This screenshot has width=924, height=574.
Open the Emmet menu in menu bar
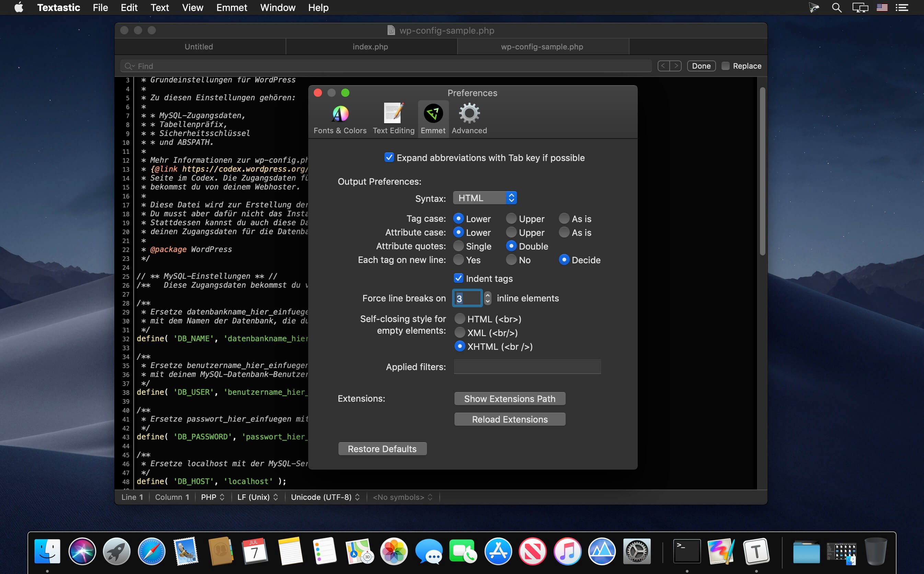pos(231,8)
